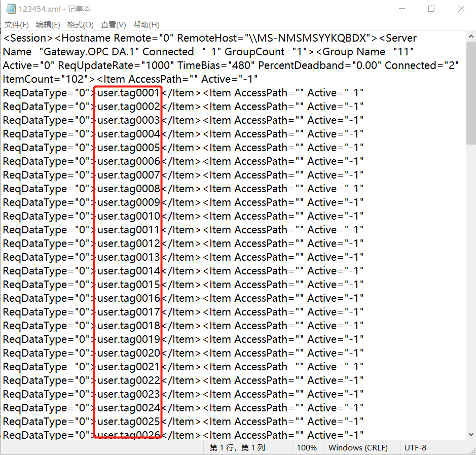Click the text user.tag0015

(x=128, y=285)
